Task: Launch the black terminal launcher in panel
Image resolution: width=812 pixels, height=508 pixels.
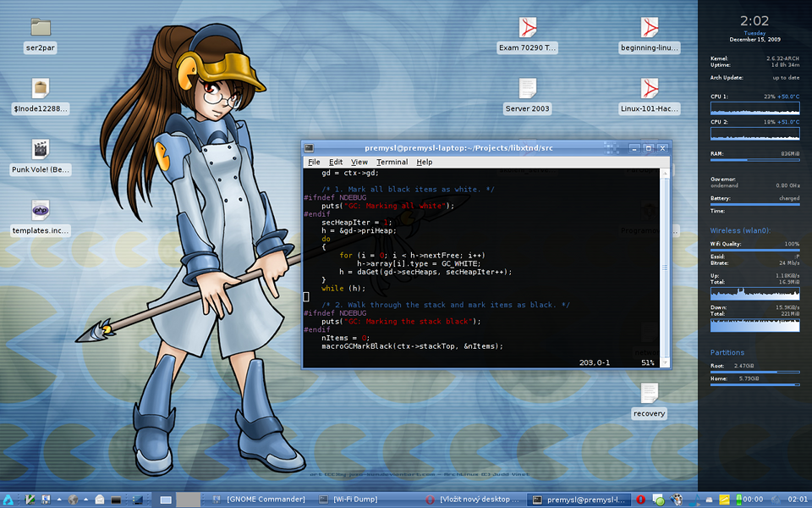Action: click(x=116, y=500)
